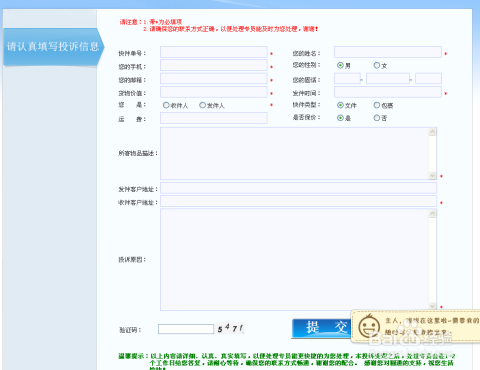
Task: Click the 快件单号 tracking number input field
Action: click(x=214, y=52)
